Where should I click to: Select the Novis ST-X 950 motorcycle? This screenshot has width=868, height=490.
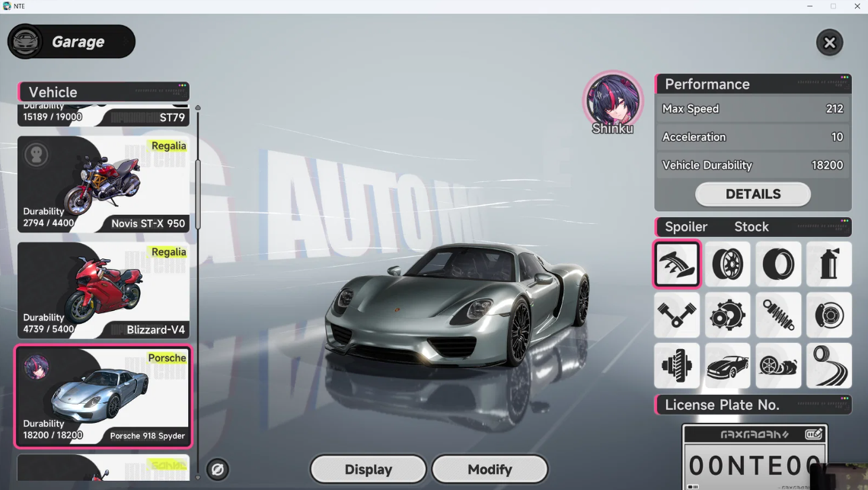(x=104, y=184)
